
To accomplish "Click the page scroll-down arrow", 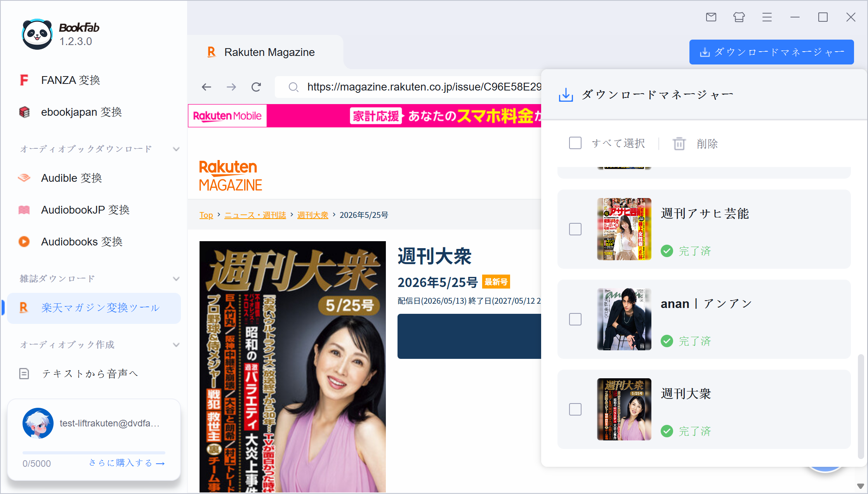I will 860,486.
